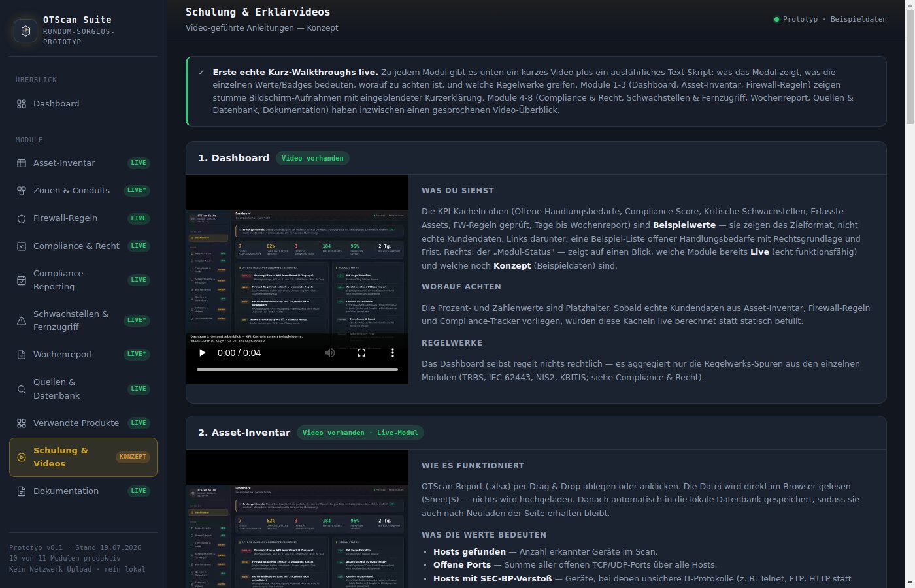Click the Quellen & Datenbank search icon
915x588 pixels.
tap(22, 389)
